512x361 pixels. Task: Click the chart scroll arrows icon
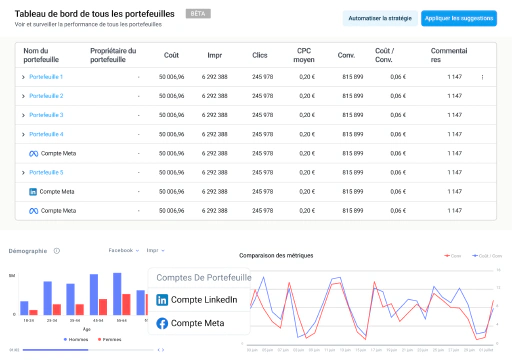tap(161, 350)
